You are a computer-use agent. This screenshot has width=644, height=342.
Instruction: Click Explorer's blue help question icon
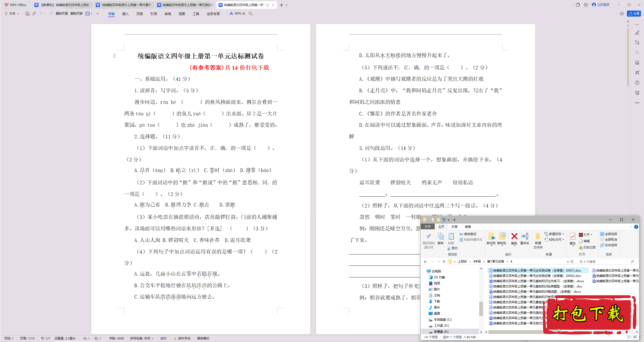[x=636, y=227]
